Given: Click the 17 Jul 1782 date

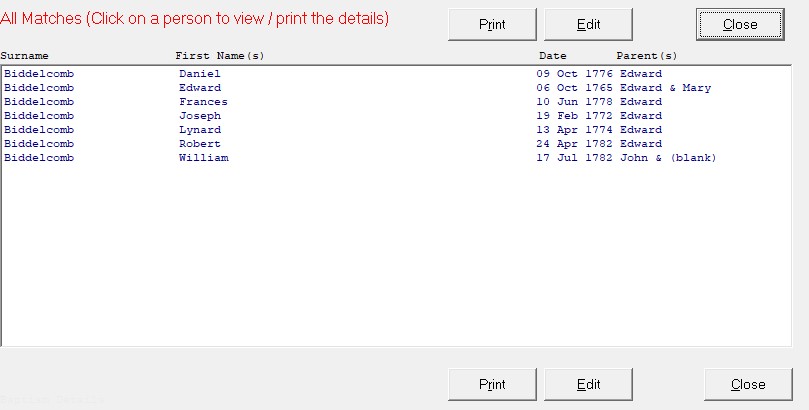Looking at the screenshot, I should [575, 158].
